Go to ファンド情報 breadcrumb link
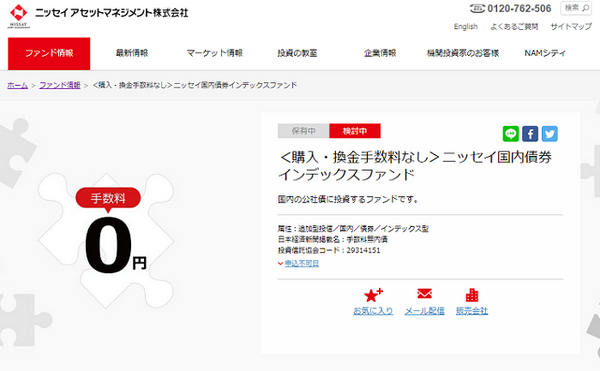Screen dimensions: 600x371 click(60, 85)
